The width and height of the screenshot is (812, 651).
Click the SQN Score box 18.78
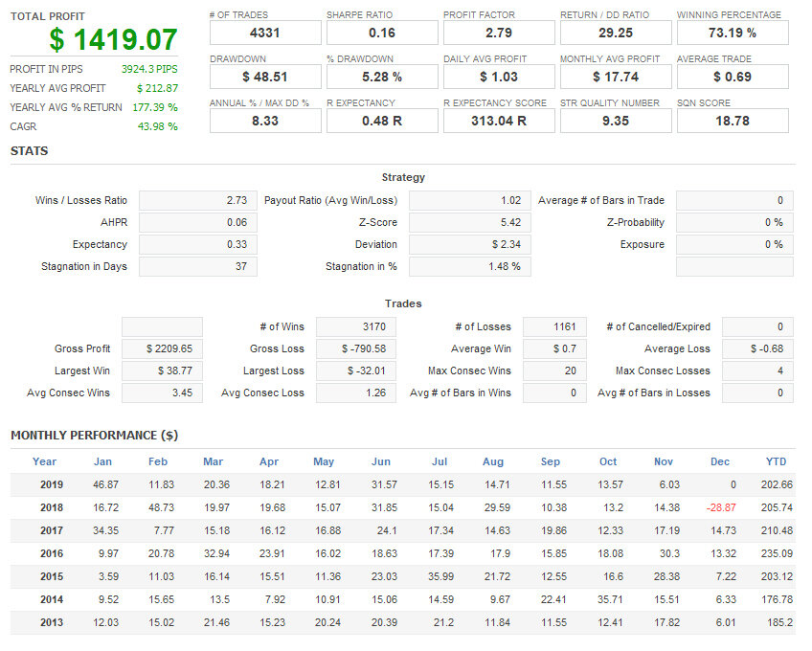click(x=733, y=121)
